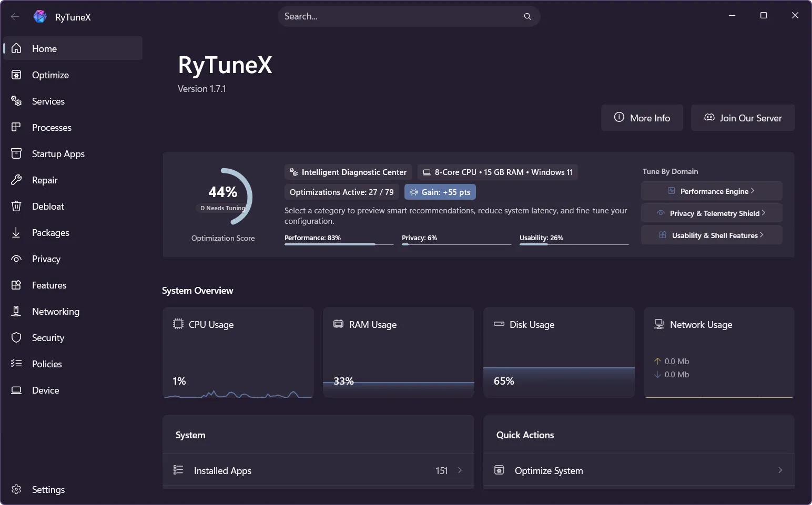The image size is (812, 505).
Task: Maximize the RyTuneX window
Action: 764,15
